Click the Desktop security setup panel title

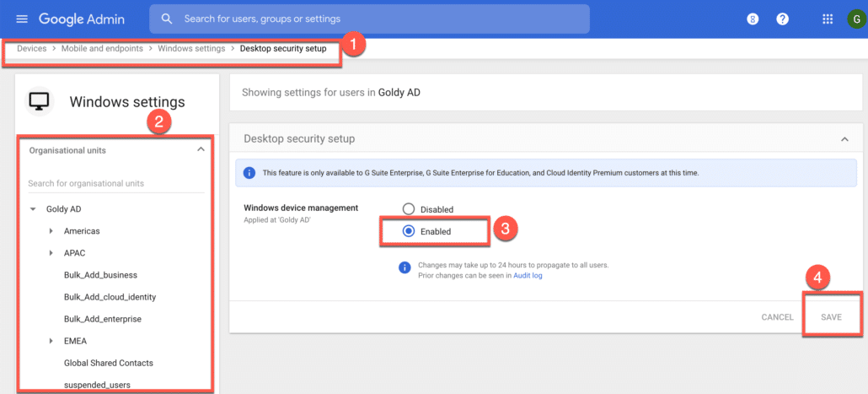(299, 138)
